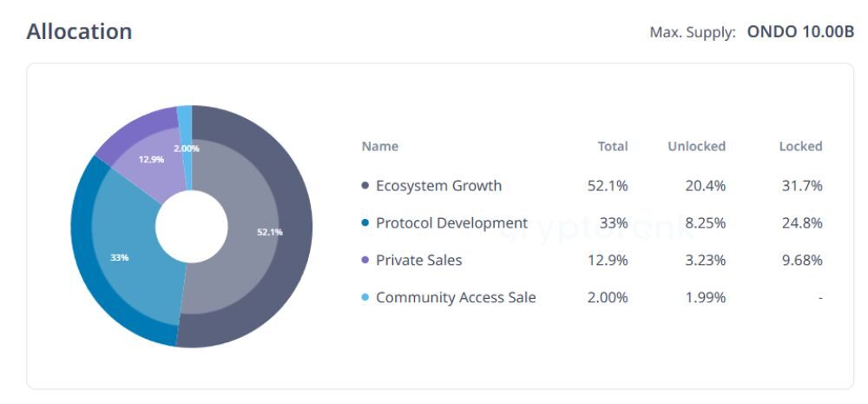Click the 12.9% label inside the donut chart
The width and height of the screenshot is (868, 404).
[151, 160]
